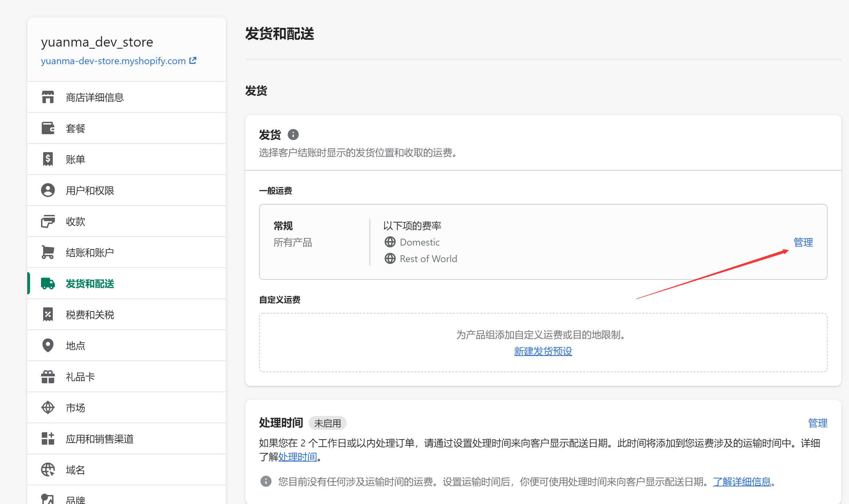Select 市场 markets menu item
Image resolution: width=849 pixels, height=504 pixels.
click(x=127, y=407)
